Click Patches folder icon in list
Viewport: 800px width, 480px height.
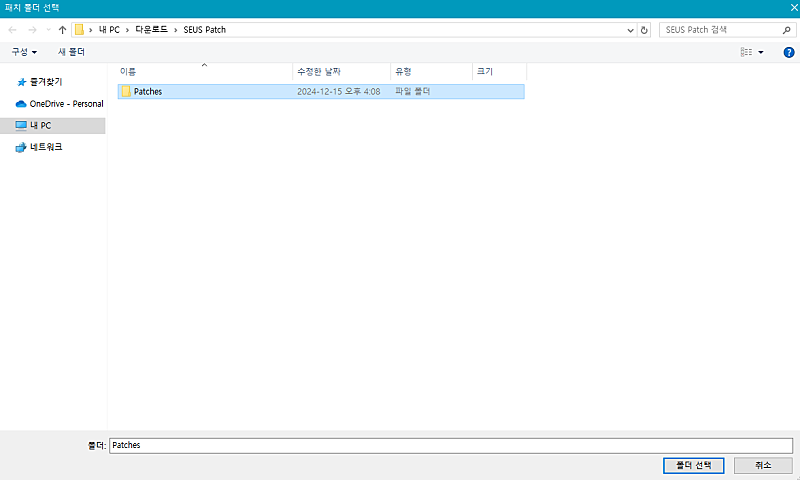(126, 91)
